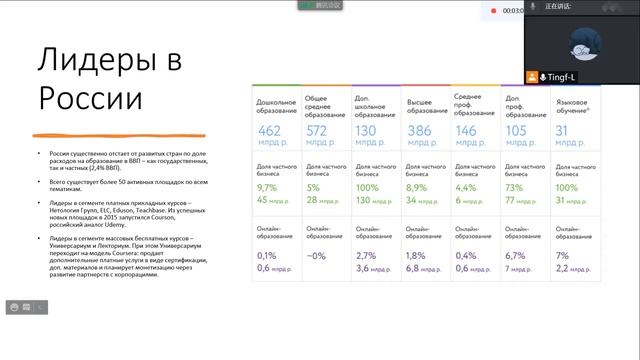640x360 pixels.
Task: Click the slide title Лидеры в России
Action: (110, 78)
